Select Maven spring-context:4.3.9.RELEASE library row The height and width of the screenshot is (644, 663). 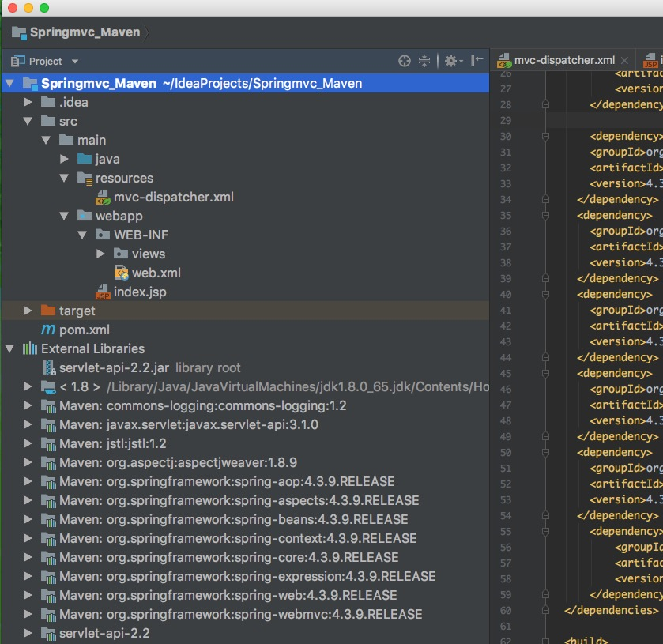(x=245, y=538)
